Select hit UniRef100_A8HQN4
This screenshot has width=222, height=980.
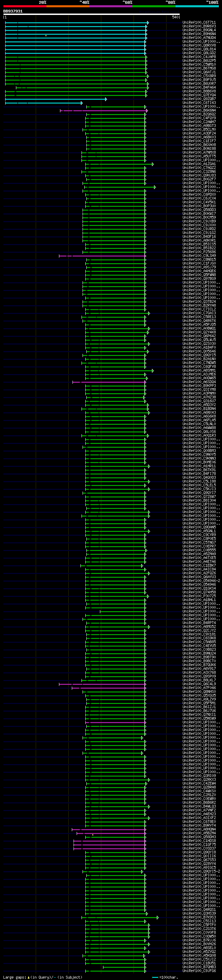(x=199, y=829)
